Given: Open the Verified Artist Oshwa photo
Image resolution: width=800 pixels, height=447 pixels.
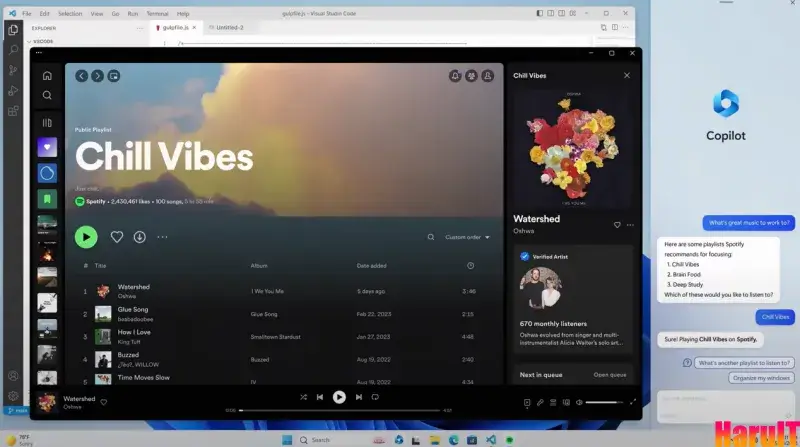Looking at the screenshot, I should coord(541,288).
